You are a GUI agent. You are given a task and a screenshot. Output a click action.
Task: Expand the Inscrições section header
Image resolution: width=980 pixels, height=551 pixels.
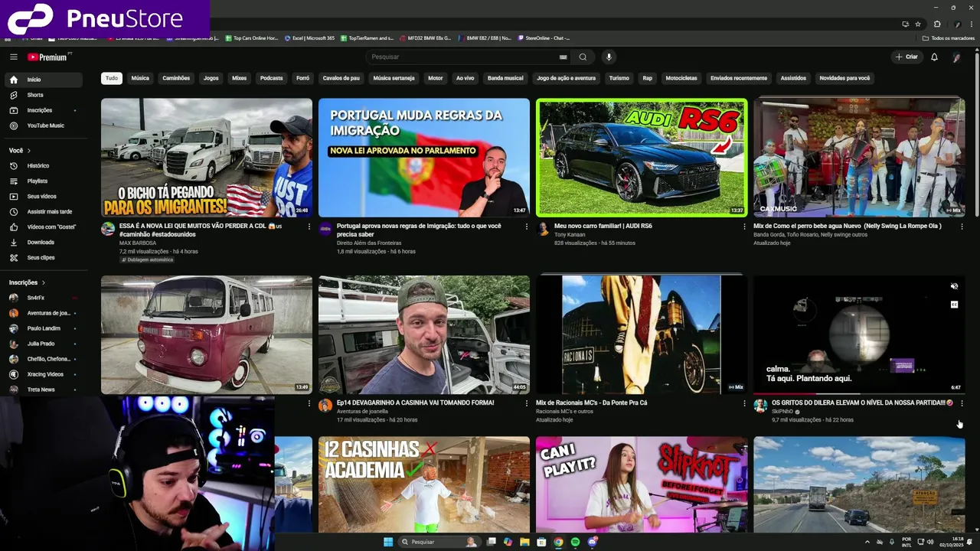(28, 282)
